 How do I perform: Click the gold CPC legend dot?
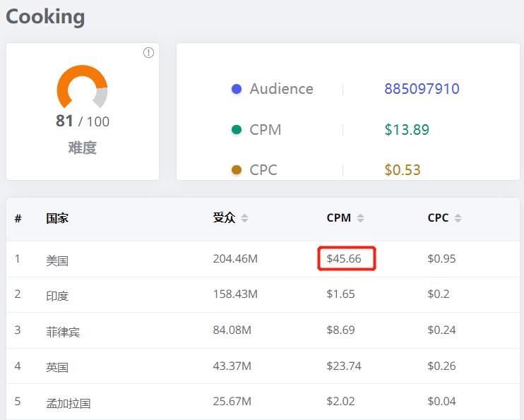237,170
